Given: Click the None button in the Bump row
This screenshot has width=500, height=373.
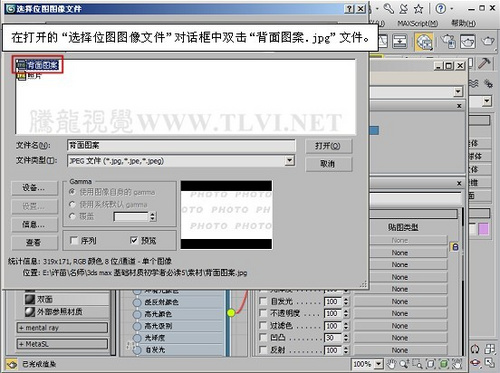Looking at the screenshot, I should click(400, 338).
